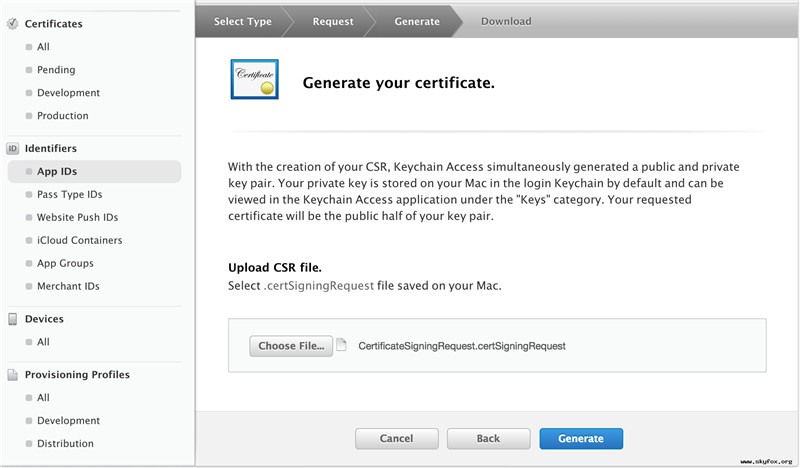
Task: Open iCloud Containers identifiers
Action: point(79,241)
